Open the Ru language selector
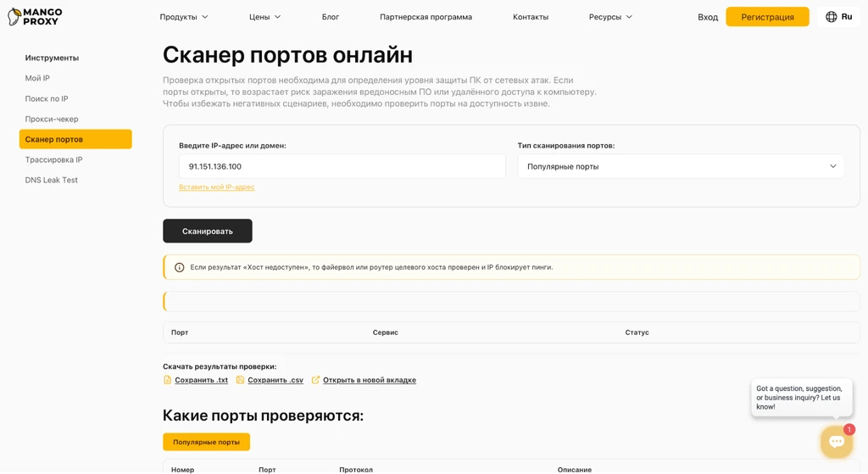The width and height of the screenshot is (868, 474). pos(838,17)
